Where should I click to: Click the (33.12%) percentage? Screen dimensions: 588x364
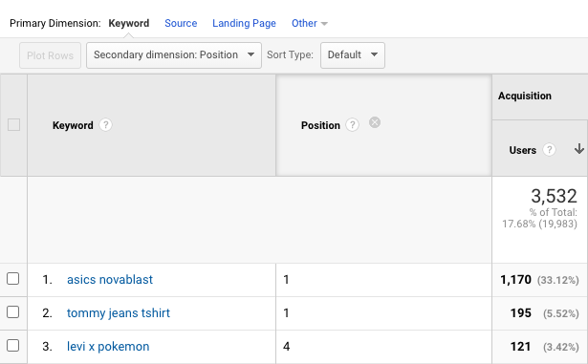(x=558, y=280)
